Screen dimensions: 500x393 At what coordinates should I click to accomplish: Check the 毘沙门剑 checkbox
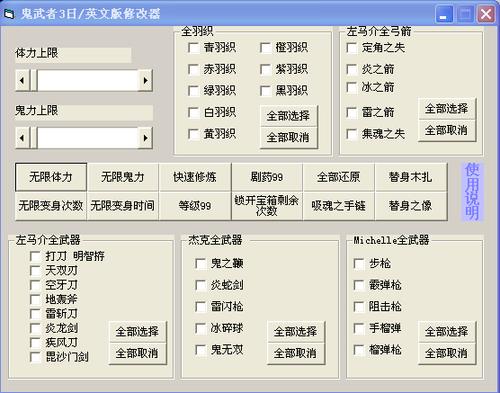point(35,357)
